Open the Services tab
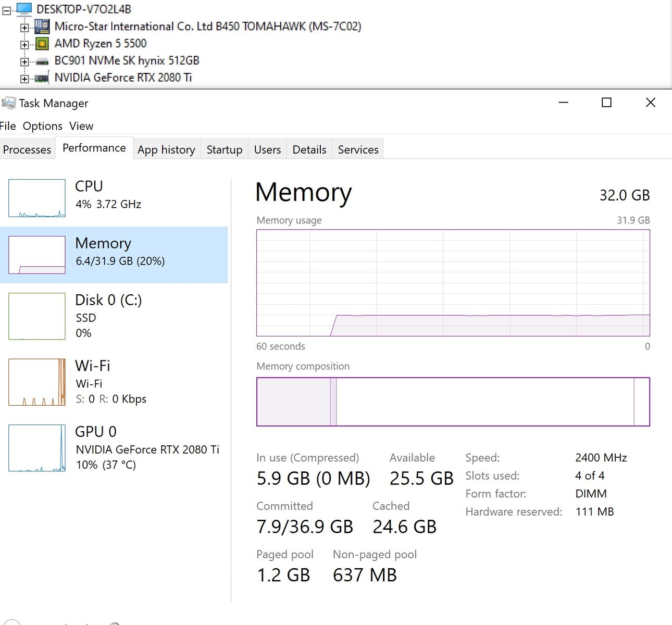 point(358,149)
